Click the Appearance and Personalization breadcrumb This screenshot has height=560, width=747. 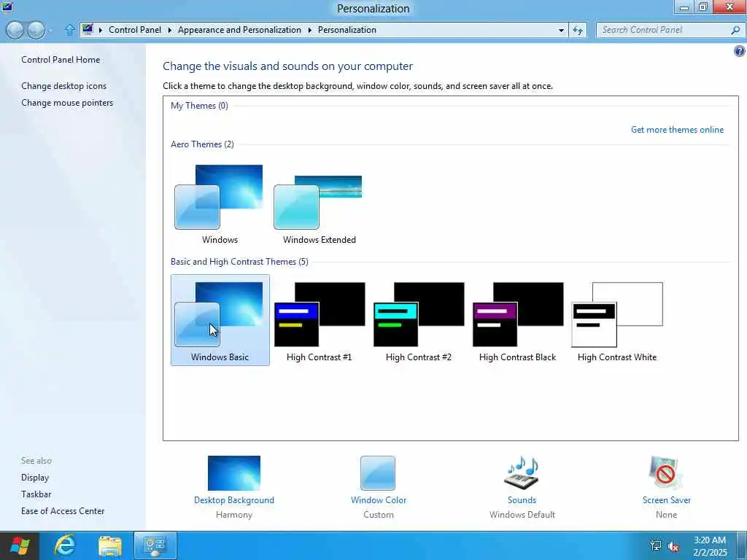click(x=239, y=29)
